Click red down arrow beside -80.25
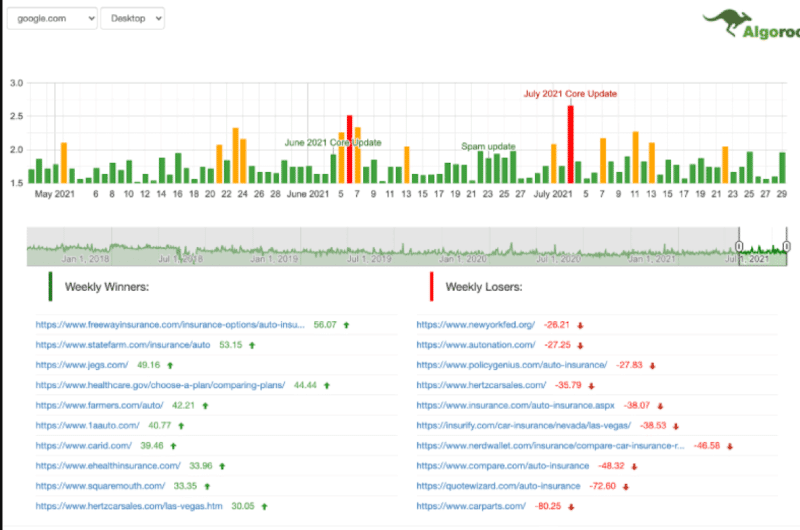The width and height of the screenshot is (800, 530). click(571, 507)
